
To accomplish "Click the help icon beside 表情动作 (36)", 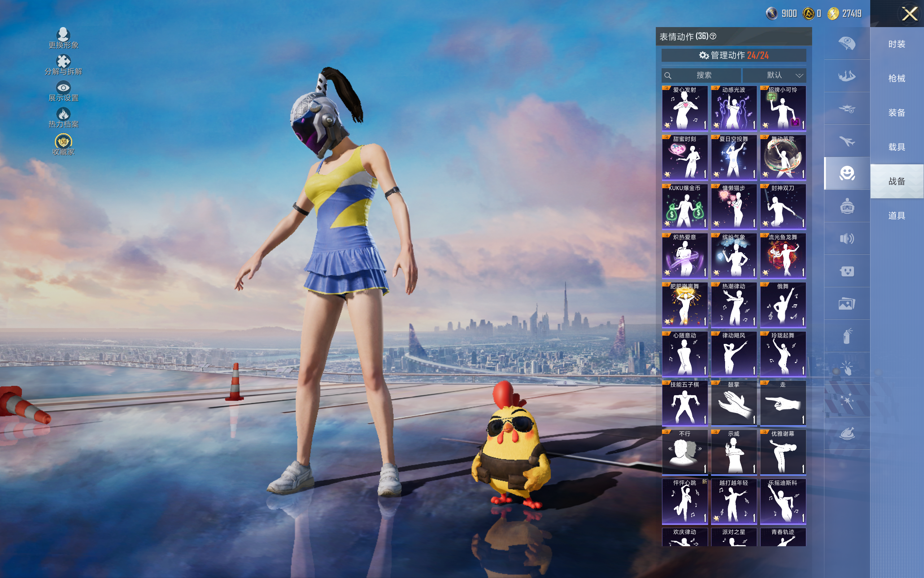I will (x=713, y=36).
